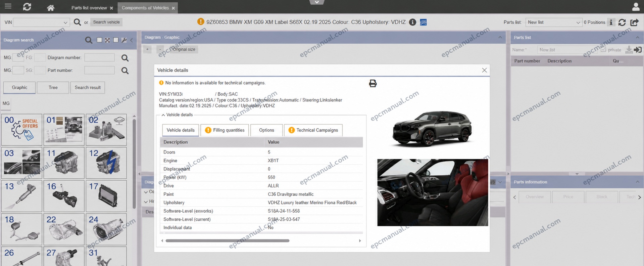The height and width of the screenshot is (266, 644).
Task: Open main group 11 engine thumbnail
Action: 64,163
